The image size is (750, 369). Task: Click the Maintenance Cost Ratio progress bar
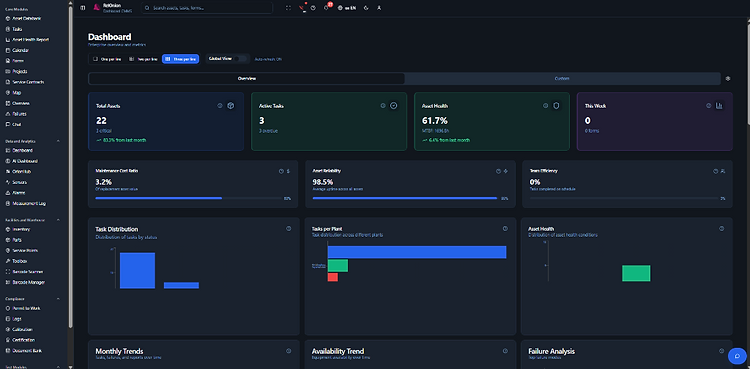tap(189, 198)
